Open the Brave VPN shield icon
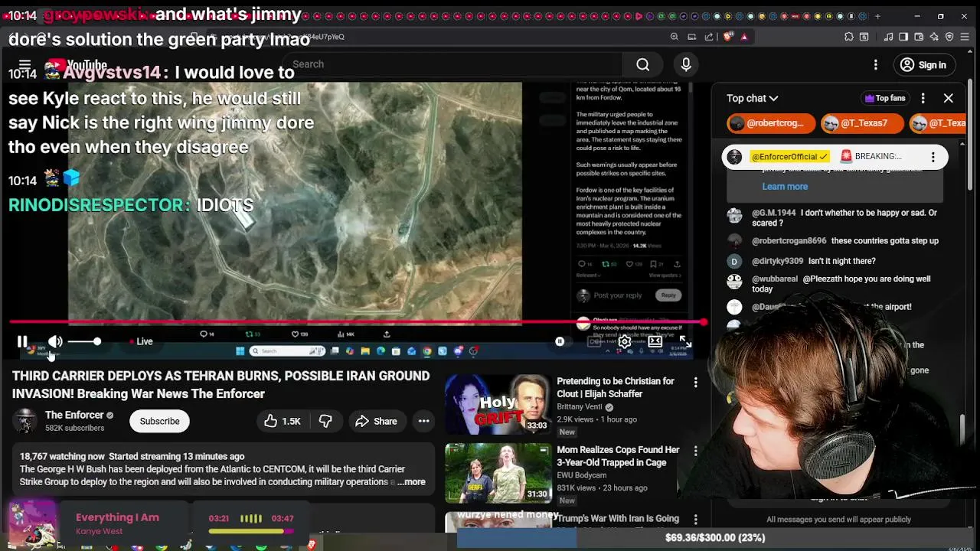This screenshot has width=980, height=551. pos(949,37)
